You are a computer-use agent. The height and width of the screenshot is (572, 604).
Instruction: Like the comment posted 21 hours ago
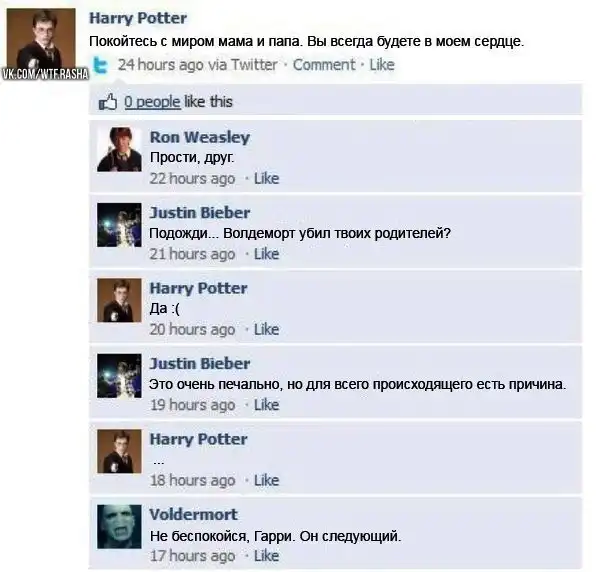pos(267,254)
